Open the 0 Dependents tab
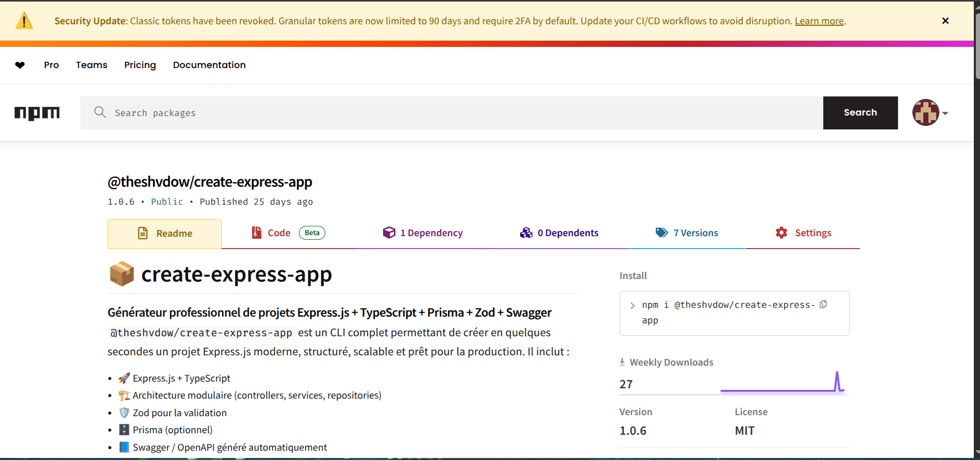 (x=559, y=233)
